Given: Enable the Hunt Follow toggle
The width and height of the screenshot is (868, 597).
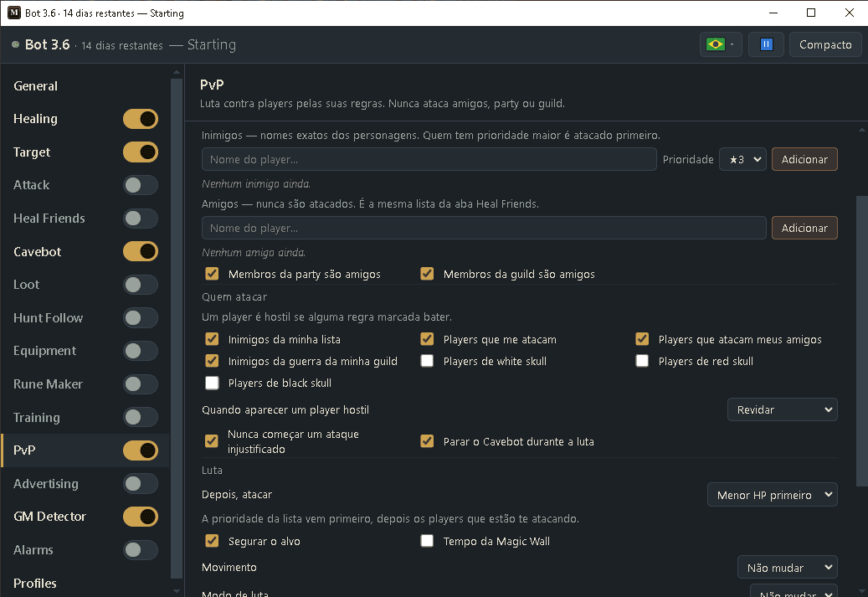Looking at the screenshot, I should click(141, 318).
